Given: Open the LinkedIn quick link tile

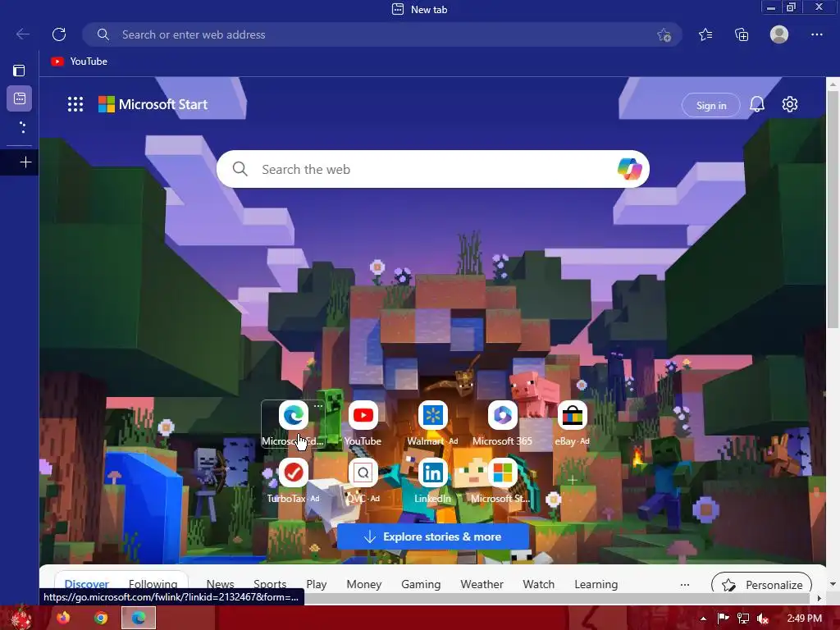Looking at the screenshot, I should [432, 481].
